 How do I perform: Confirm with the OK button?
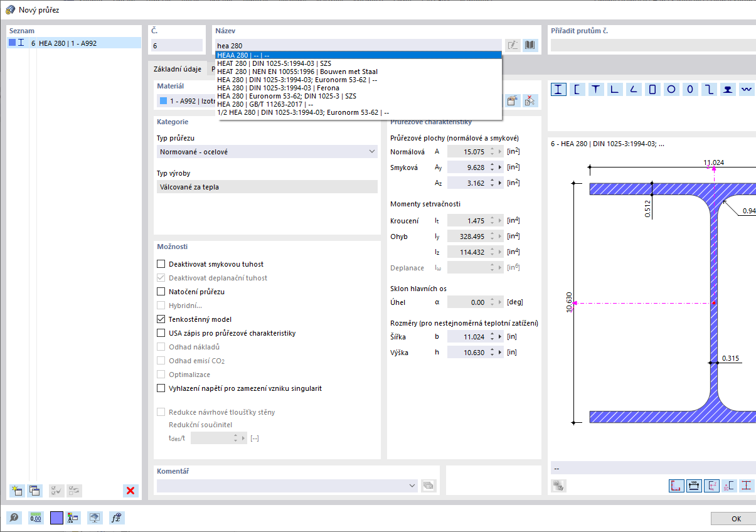(735, 519)
